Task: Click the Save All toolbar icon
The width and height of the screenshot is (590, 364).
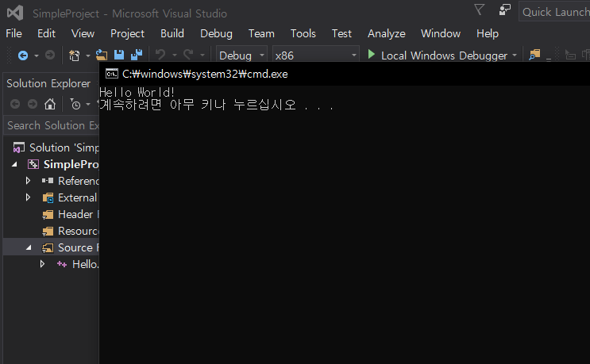Action: tap(137, 55)
